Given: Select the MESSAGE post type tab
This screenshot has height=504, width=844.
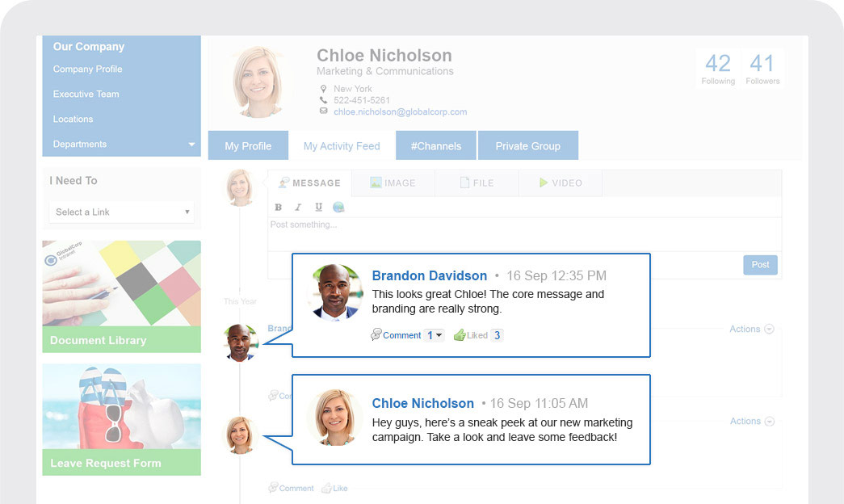Looking at the screenshot, I should (309, 183).
